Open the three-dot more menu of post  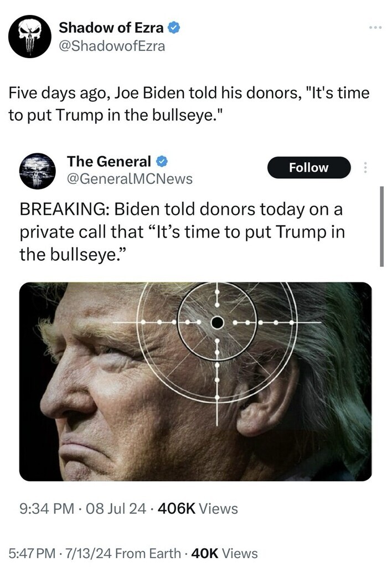[x=375, y=28]
